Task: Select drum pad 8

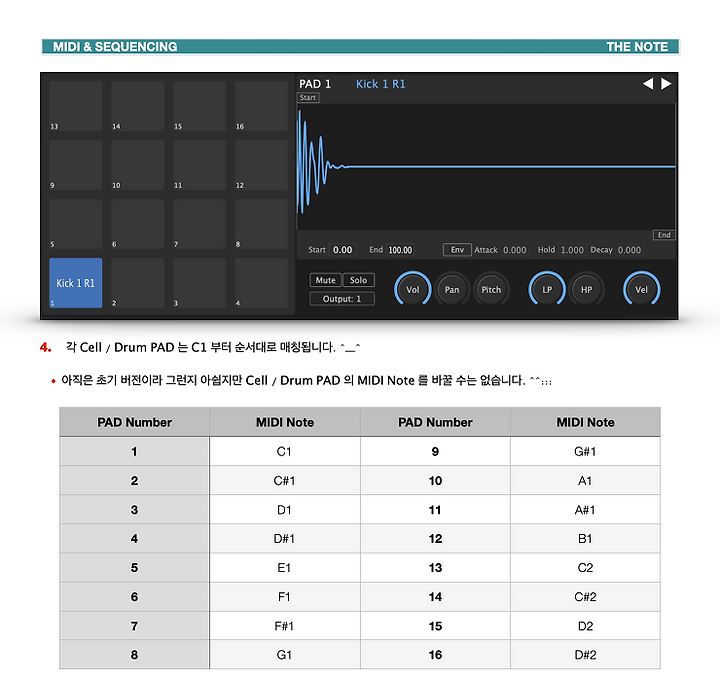Action: 261,224
